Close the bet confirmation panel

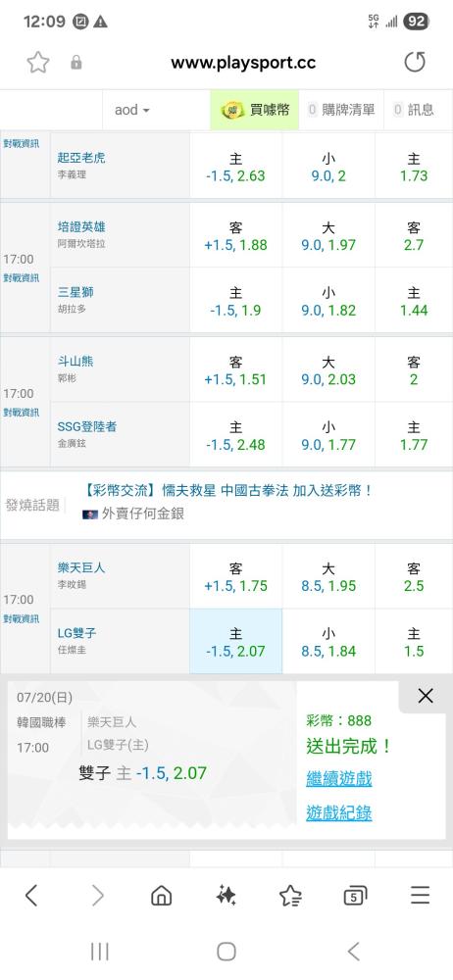tap(426, 696)
